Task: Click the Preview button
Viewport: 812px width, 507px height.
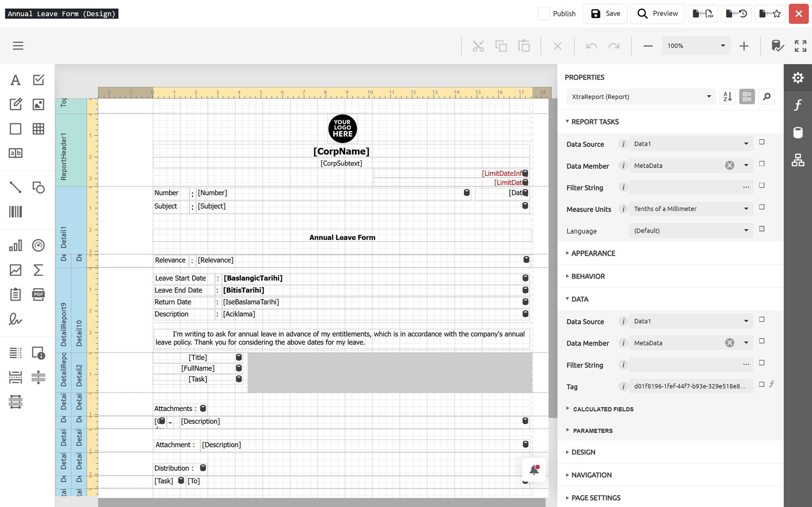Action: tap(657, 14)
